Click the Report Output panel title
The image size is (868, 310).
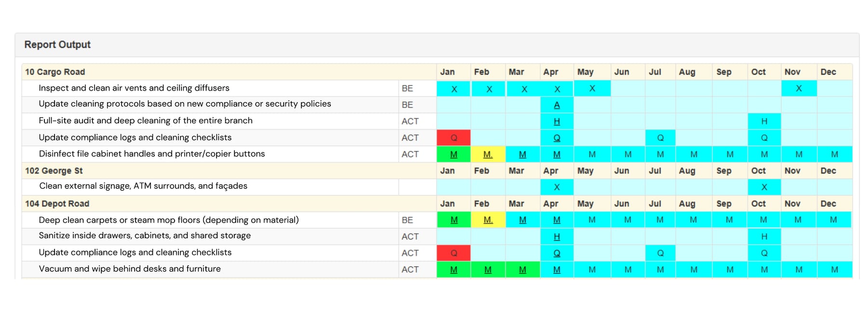(x=57, y=44)
